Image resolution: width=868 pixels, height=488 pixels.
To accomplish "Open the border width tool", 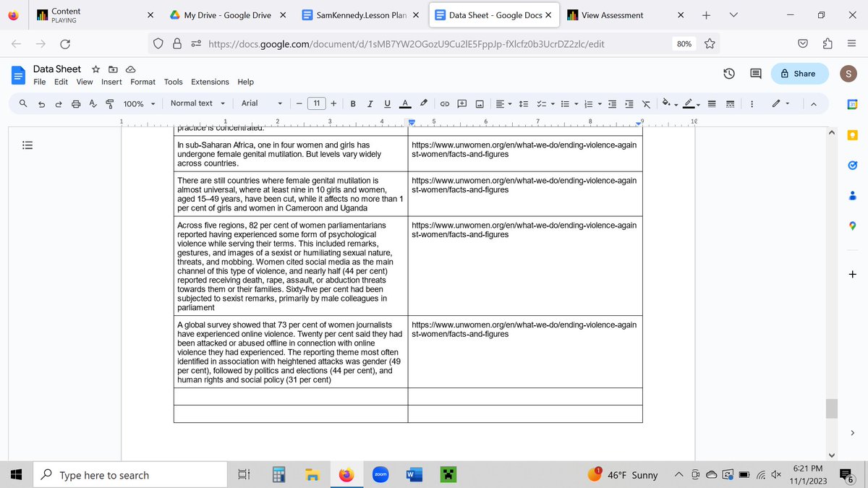I will 711,103.
